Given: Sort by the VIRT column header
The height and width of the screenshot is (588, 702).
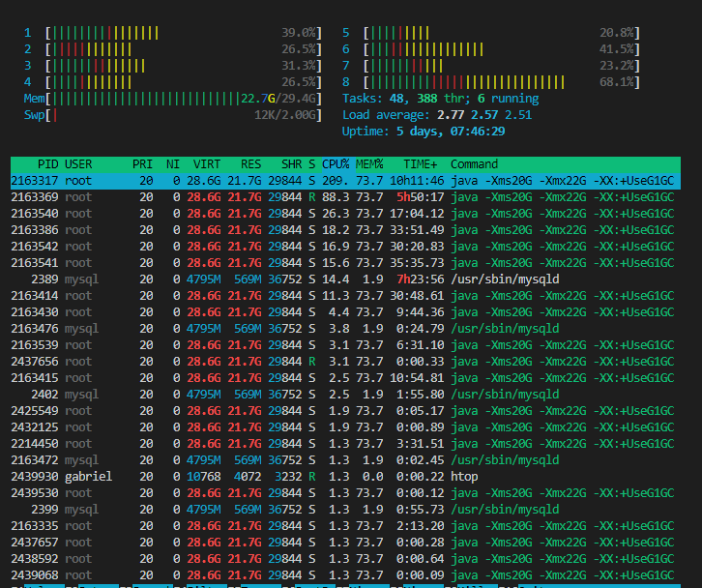Looking at the screenshot, I should pyautogui.click(x=207, y=164).
